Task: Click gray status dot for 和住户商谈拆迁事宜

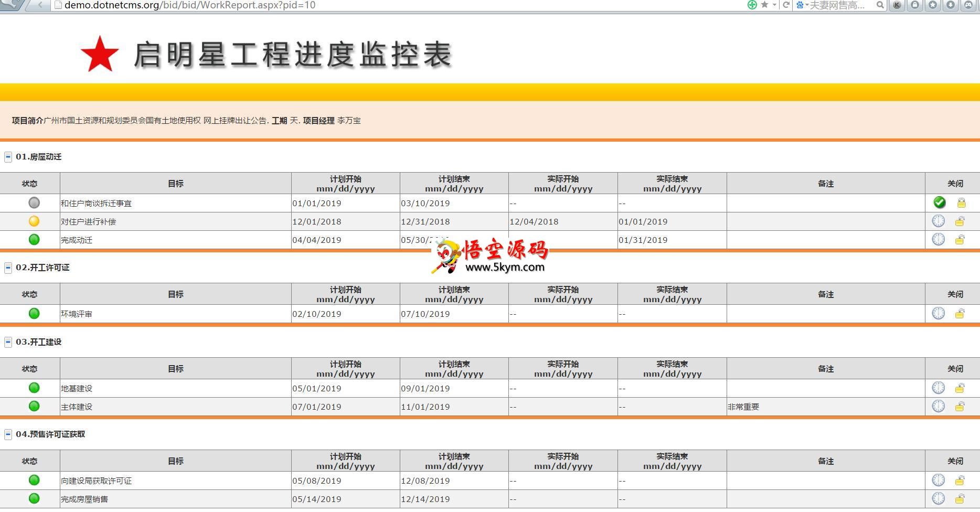Action: (x=34, y=202)
